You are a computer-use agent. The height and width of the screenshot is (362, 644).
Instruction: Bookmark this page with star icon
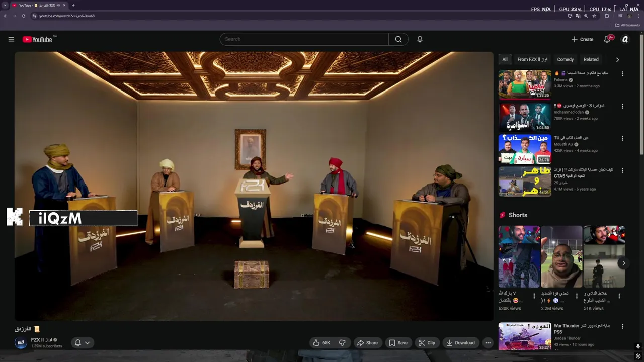[x=594, y=16]
